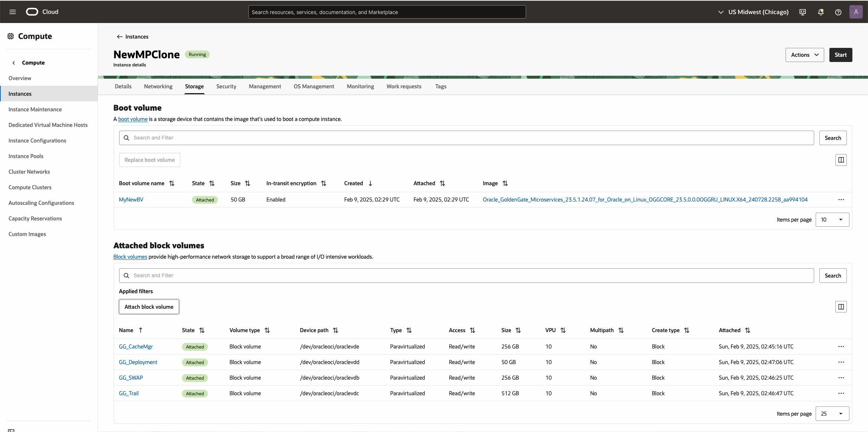Switch to the Monitoring tab
868x432 pixels.
click(360, 86)
